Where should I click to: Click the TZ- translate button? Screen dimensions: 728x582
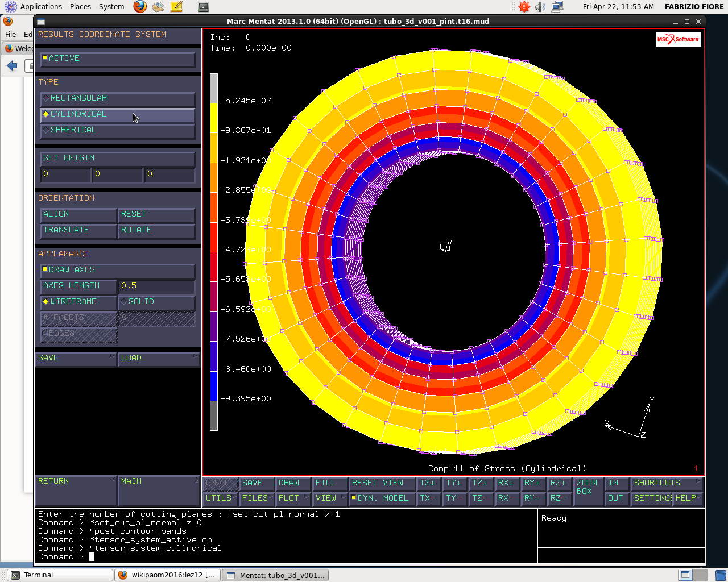tap(480, 498)
